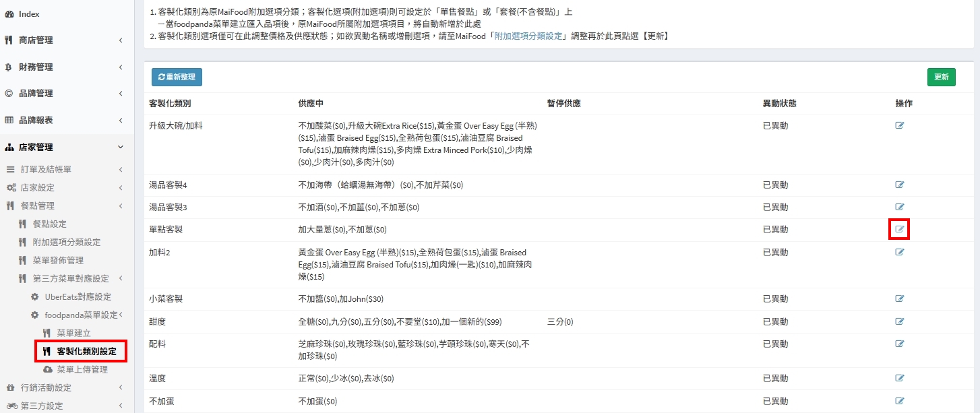Screen dimensions: 980x413
Task: Click the green 更新 button
Action: coord(941,77)
